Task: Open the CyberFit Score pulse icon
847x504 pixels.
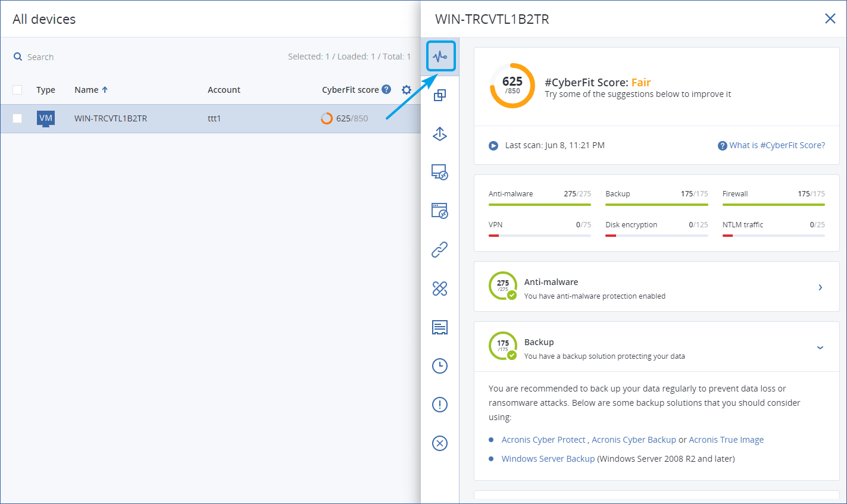Action: [x=440, y=57]
